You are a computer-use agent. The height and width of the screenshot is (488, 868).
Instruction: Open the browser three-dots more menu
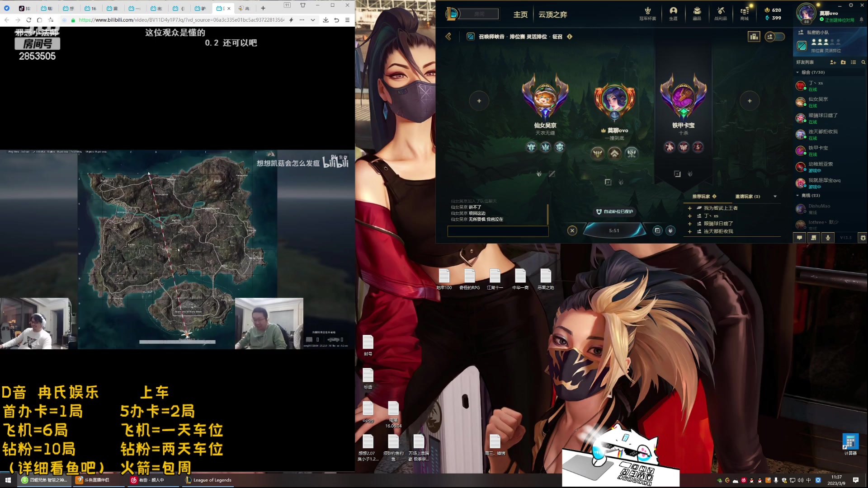(x=302, y=20)
